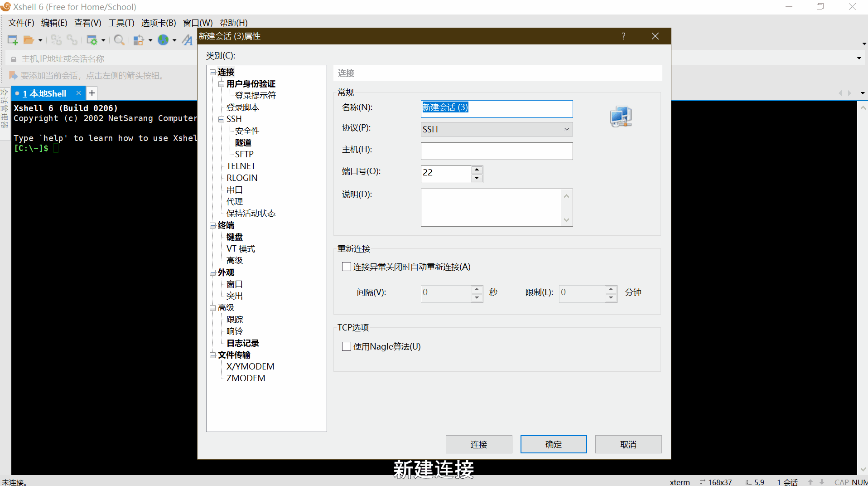
Task: Click the Reconnect link toolbar icon
Action: [x=72, y=40]
